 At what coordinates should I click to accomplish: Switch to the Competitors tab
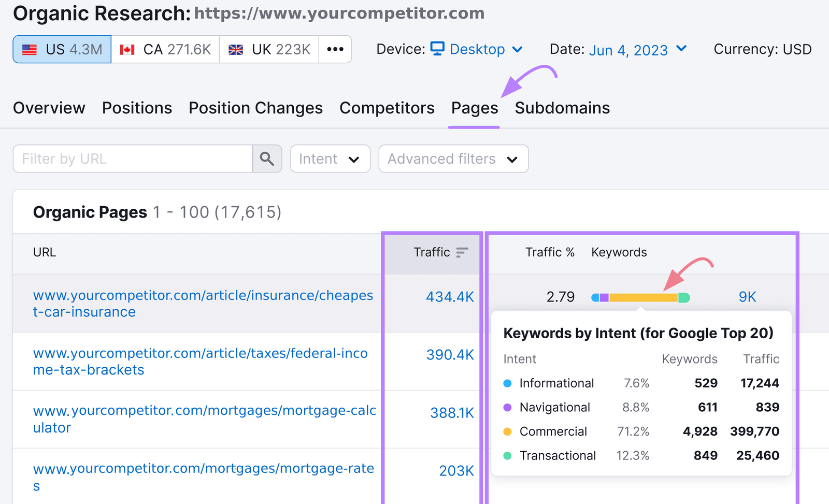[387, 108]
